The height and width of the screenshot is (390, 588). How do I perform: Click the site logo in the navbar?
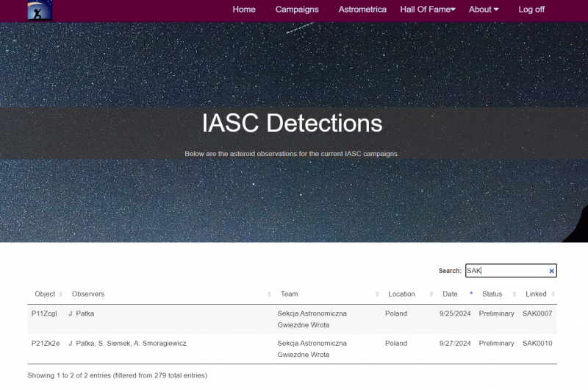40,10
